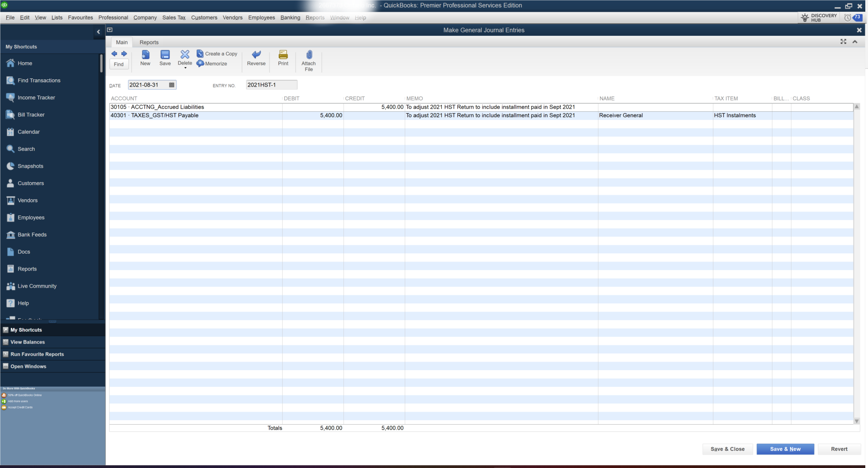Image resolution: width=868 pixels, height=468 pixels.
Task: Click the Save & Close button
Action: (727, 449)
